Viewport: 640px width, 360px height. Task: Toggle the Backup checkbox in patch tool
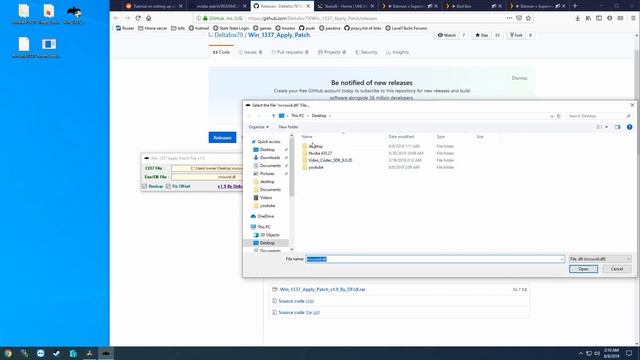coord(144,186)
